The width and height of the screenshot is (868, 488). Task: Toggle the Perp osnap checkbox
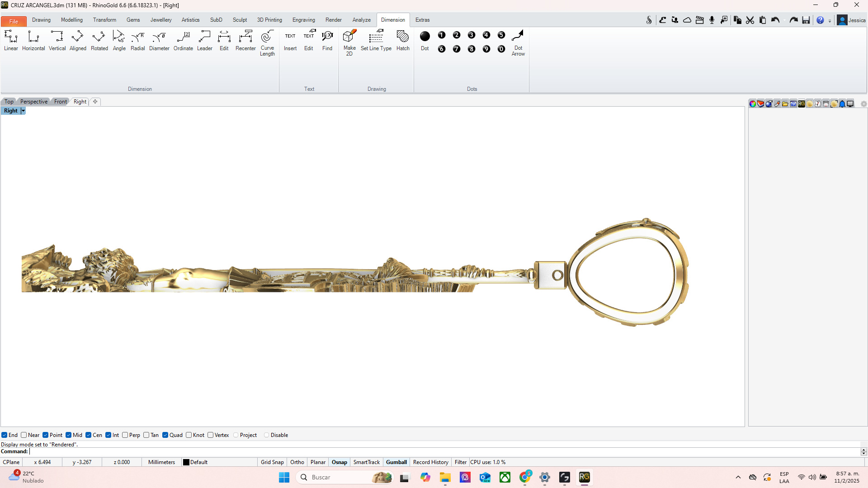pos(125,435)
